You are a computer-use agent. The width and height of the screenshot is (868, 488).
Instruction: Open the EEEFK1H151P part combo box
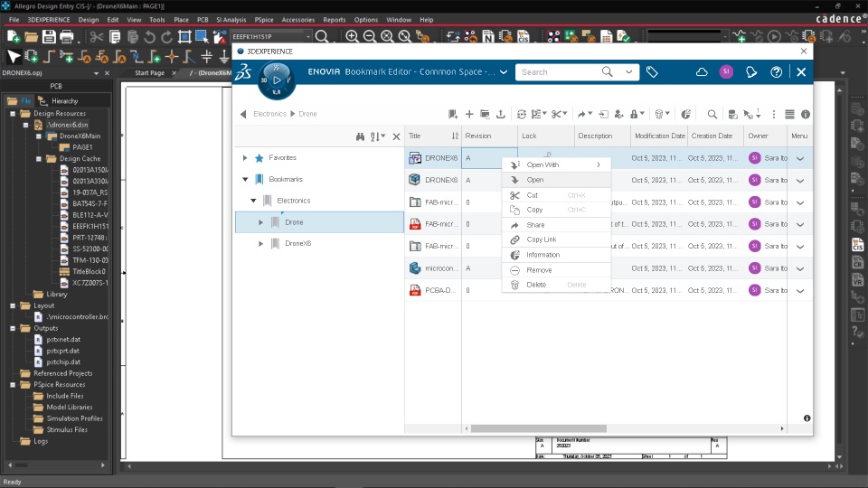point(271,36)
